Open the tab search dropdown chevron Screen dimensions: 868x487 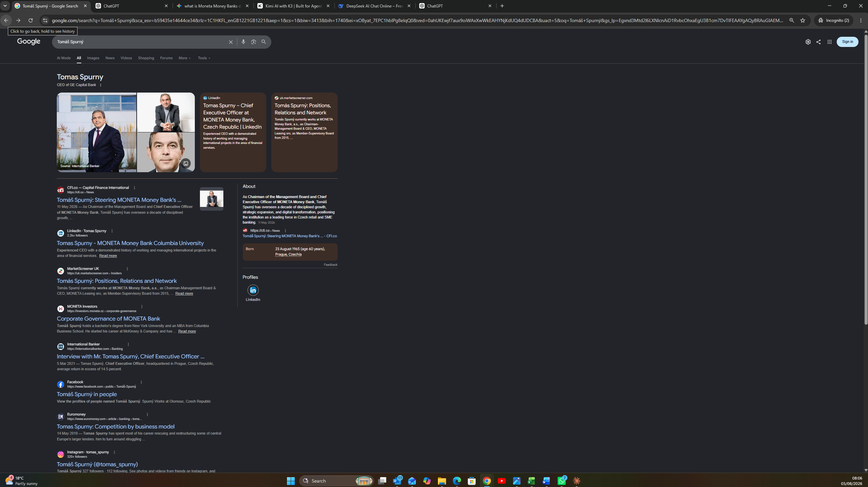5,6
